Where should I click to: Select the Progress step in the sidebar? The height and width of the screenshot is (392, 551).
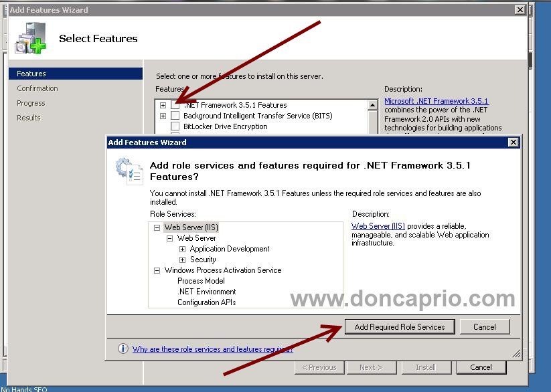pyautogui.click(x=31, y=103)
